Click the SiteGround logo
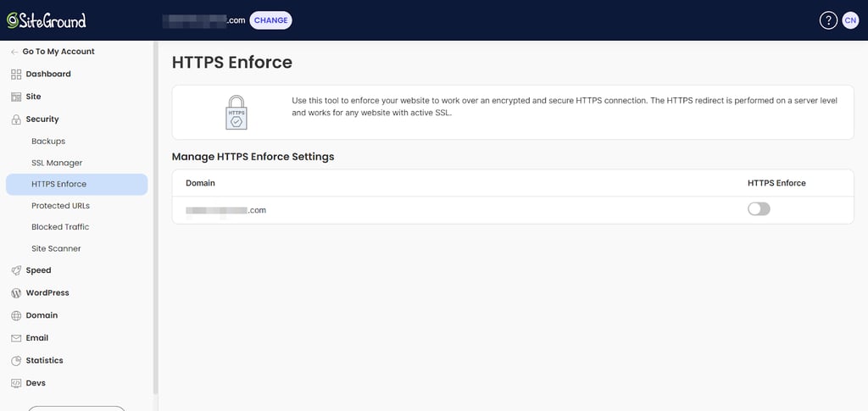868x411 pixels. pos(47,20)
